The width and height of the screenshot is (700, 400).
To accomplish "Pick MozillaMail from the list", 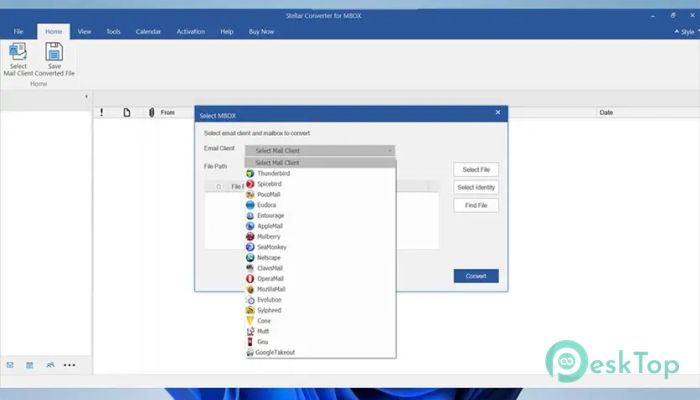I will click(x=320, y=289).
